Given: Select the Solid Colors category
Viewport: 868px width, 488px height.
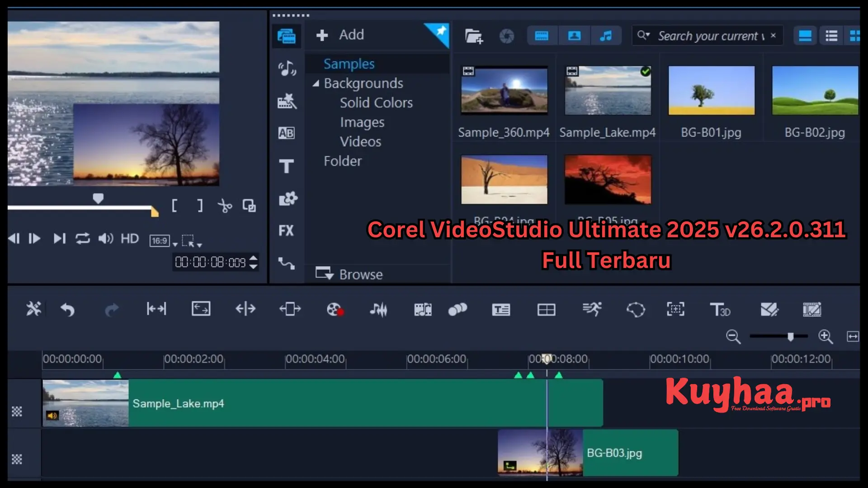Looking at the screenshot, I should (x=376, y=103).
